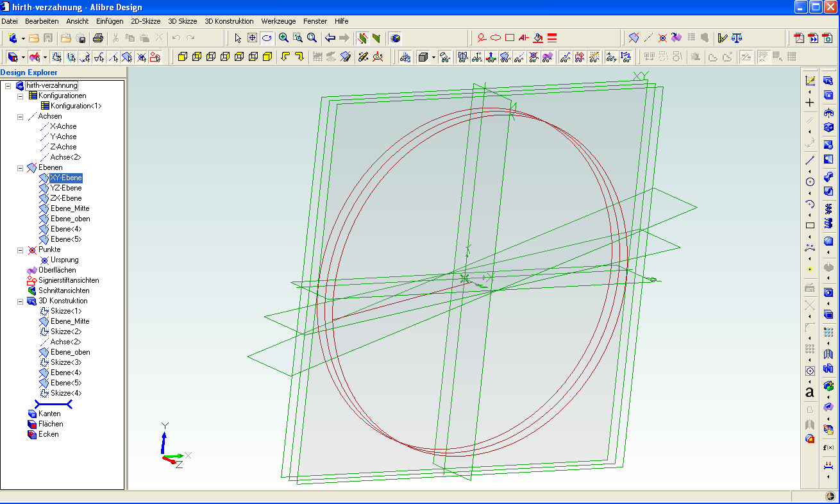Click the Insert Axis icon

click(648, 38)
